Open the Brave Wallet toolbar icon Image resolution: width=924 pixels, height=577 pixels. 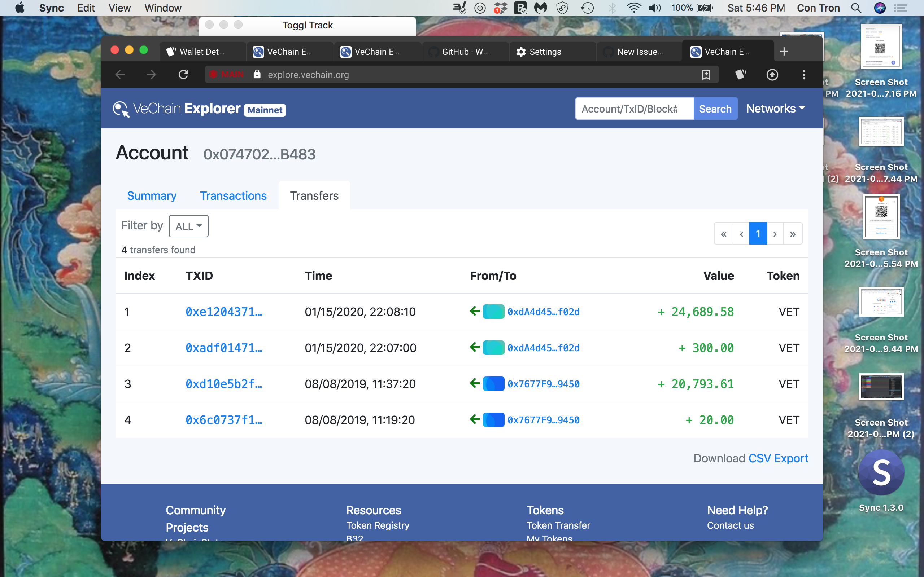pyautogui.click(x=741, y=75)
